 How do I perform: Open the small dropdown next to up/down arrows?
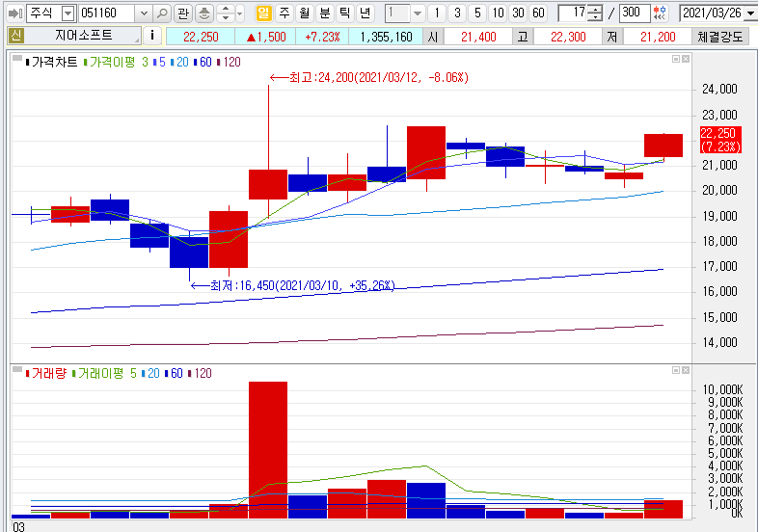pyautogui.click(x=239, y=13)
